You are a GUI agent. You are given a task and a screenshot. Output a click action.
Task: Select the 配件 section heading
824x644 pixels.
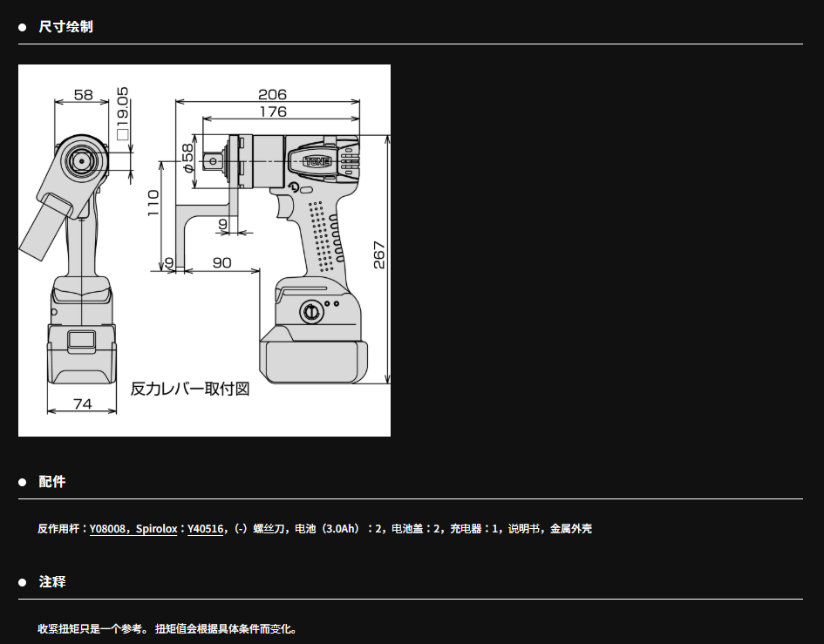(x=52, y=482)
